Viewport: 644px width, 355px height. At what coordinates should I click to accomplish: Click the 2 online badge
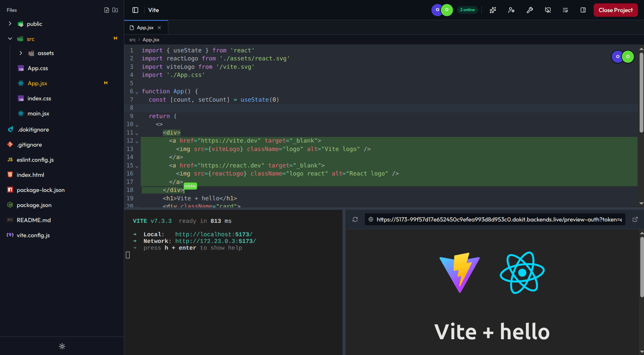pos(467,10)
